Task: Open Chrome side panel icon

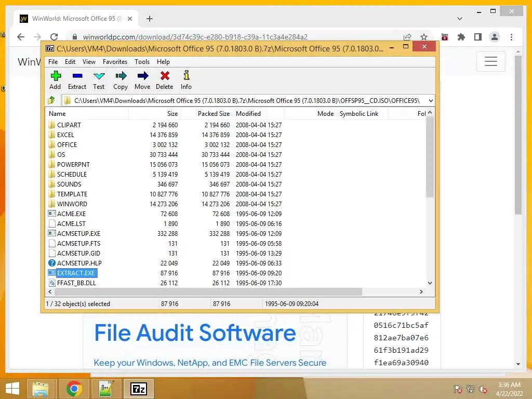Action: pyautogui.click(x=478, y=37)
